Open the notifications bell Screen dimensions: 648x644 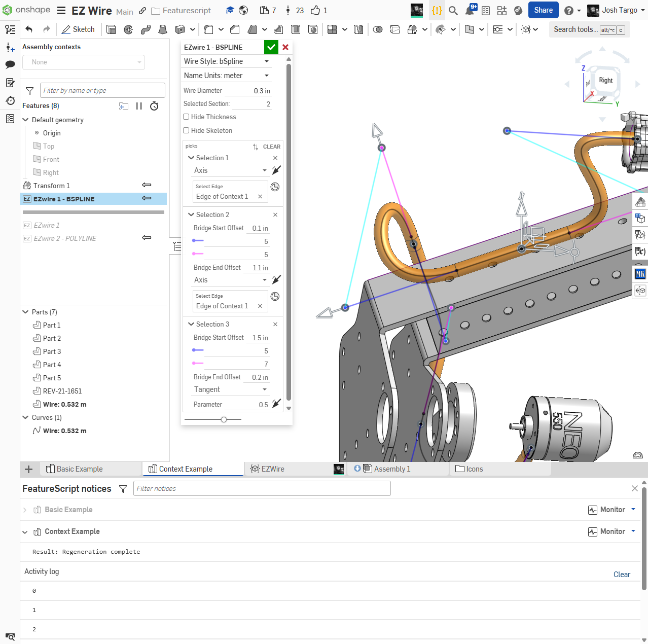(x=471, y=10)
